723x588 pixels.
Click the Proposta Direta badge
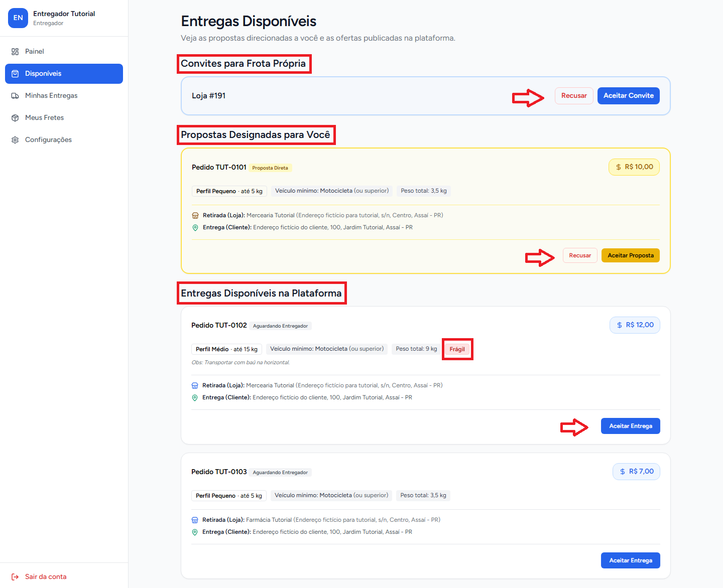pyautogui.click(x=270, y=168)
